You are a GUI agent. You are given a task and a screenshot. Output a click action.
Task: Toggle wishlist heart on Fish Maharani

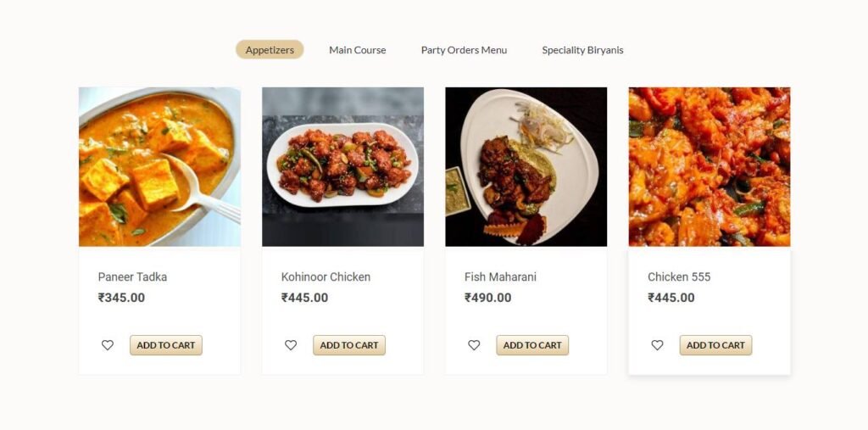click(474, 345)
